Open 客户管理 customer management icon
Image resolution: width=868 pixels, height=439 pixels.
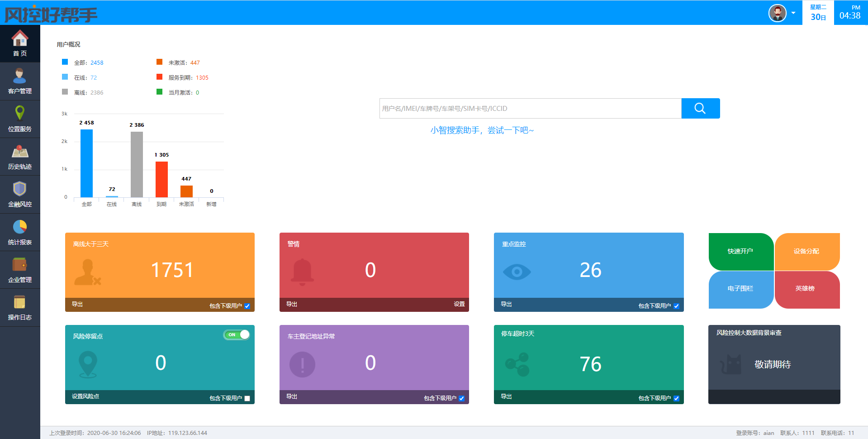click(20, 76)
